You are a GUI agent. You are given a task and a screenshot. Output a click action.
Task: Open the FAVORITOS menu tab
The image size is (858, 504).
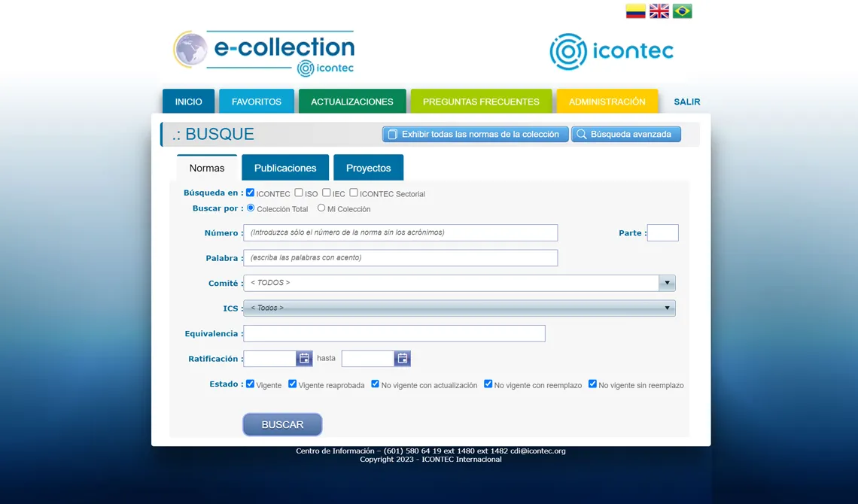coord(256,102)
